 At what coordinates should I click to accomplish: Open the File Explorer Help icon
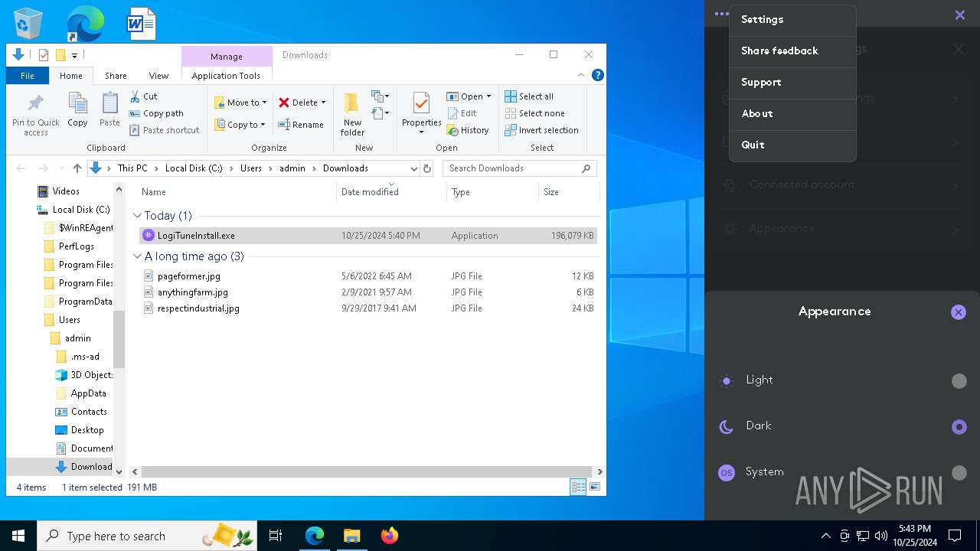(598, 75)
